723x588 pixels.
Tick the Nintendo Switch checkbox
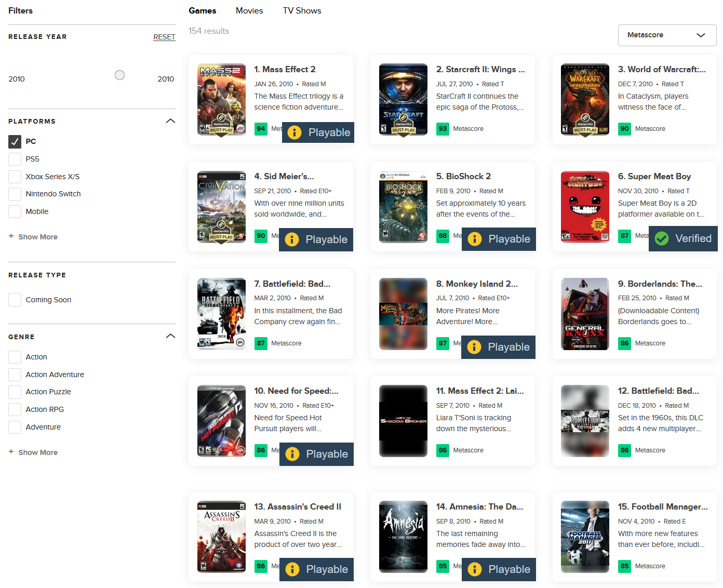pyautogui.click(x=15, y=194)
